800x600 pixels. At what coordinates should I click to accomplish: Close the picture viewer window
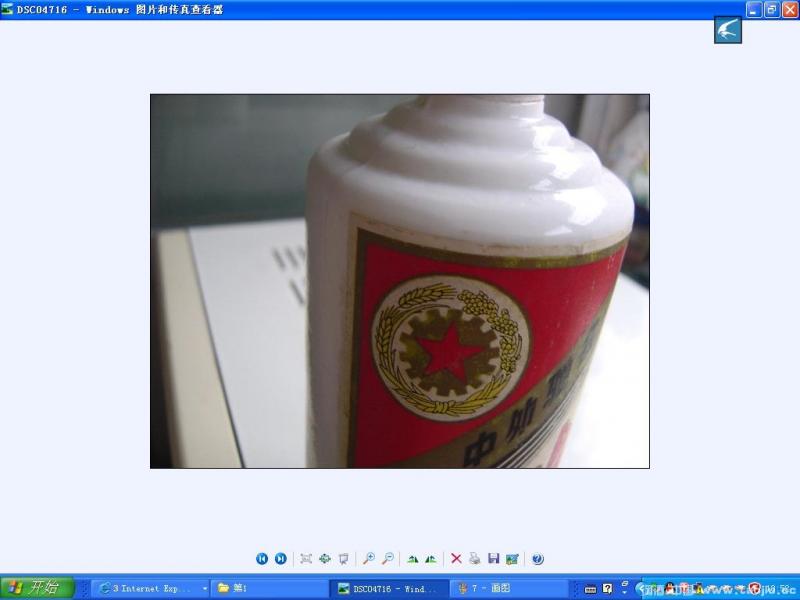point(790,10)
